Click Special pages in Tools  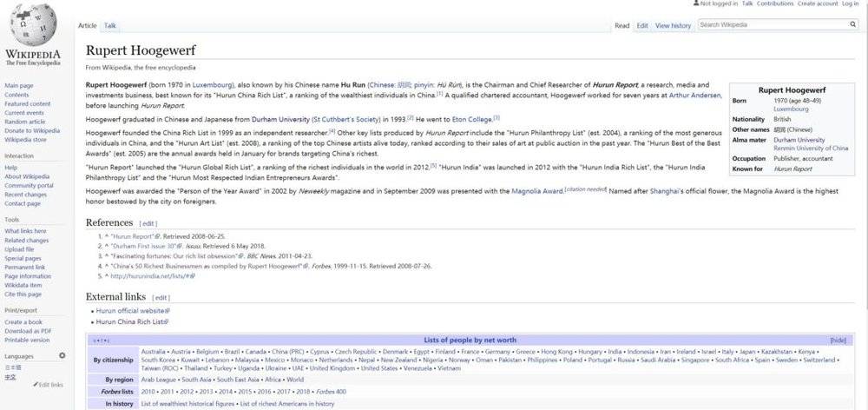pos(23,258)
